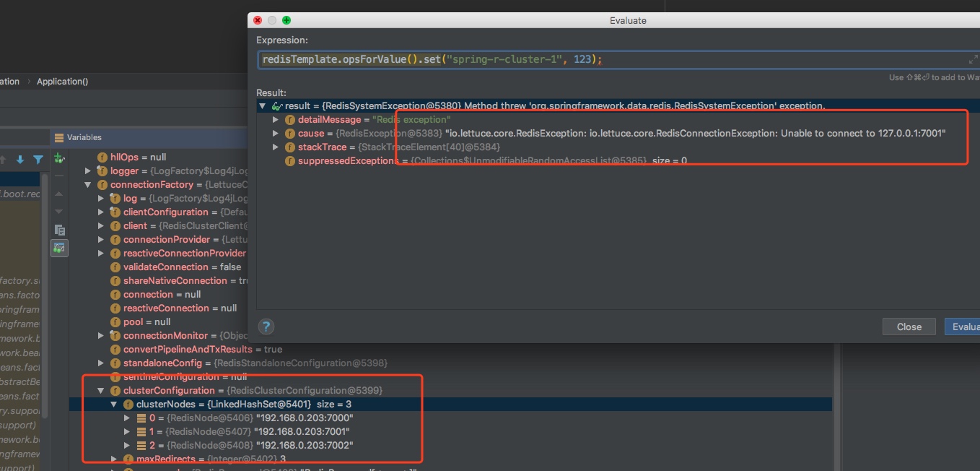
Task: Click the Variables panel header icon
Action: pyautogui.click(x=58, y=137)
